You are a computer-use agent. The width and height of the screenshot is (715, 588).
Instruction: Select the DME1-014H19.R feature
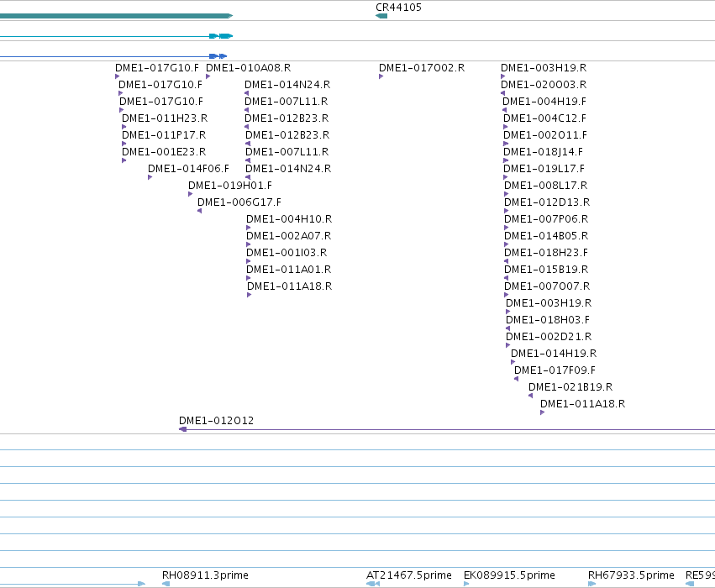[554, 354]
